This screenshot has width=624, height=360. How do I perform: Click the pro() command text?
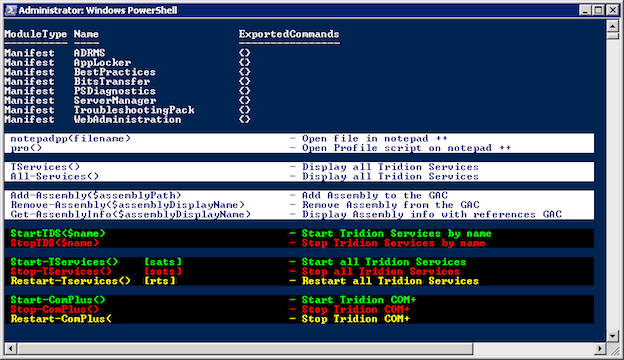click(x=26, y=148)
